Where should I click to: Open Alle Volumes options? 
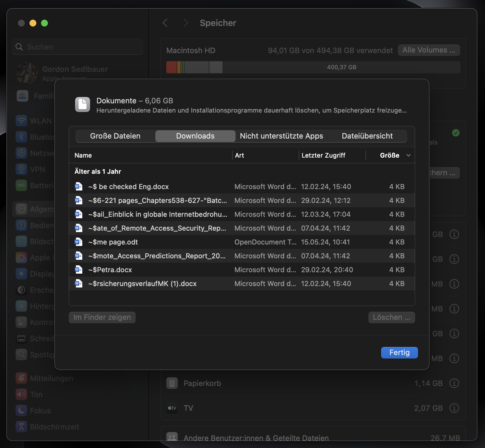coord(429,50)
